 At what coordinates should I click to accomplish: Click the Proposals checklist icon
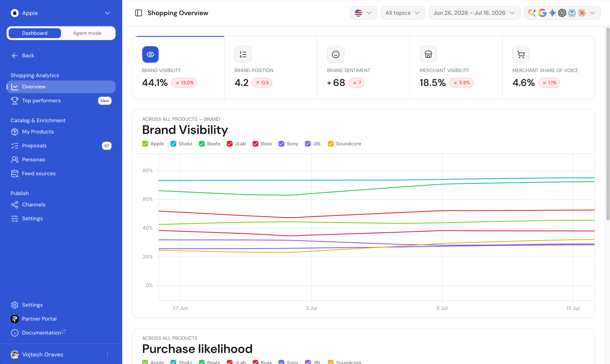tap(15, 146)
